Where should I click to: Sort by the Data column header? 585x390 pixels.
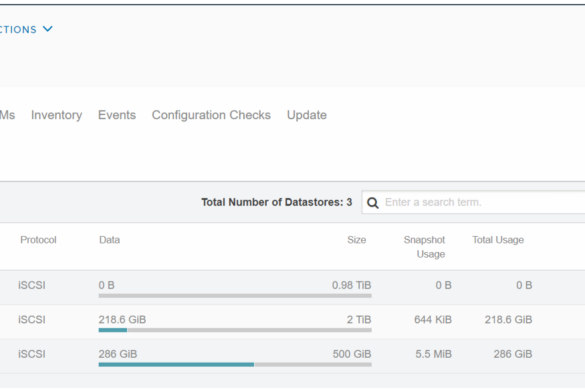point(109,240)
